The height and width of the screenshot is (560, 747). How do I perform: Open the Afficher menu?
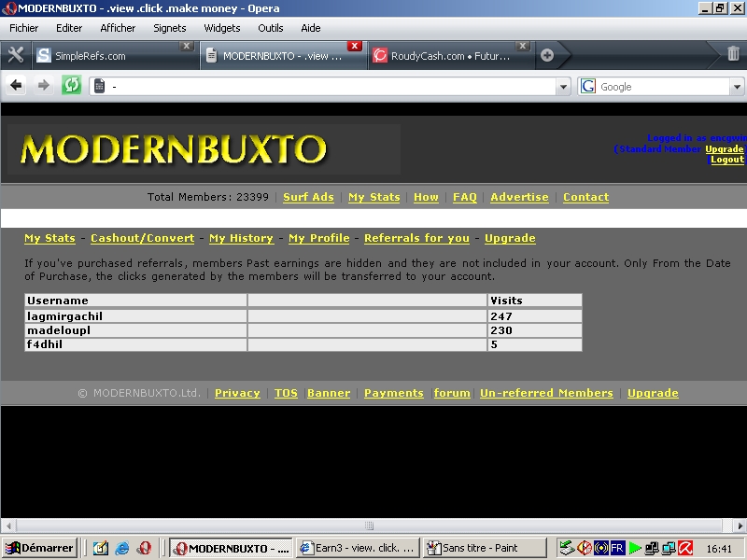click(x=118, y=28)
